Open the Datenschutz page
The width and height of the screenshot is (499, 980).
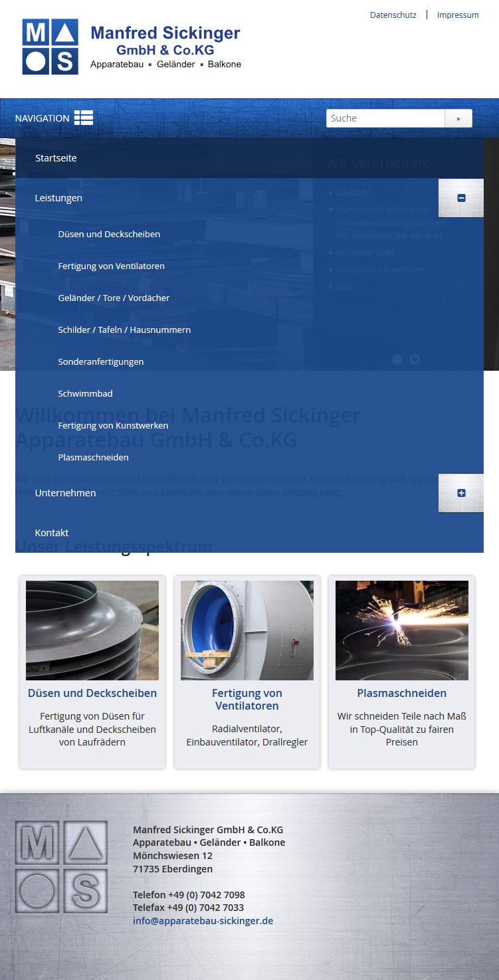click(x=393, y=15)
